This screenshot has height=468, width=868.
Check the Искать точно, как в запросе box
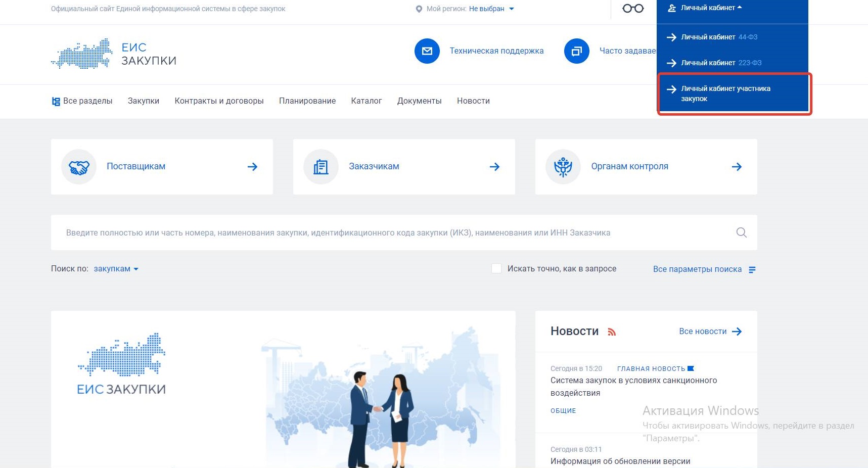496,268
